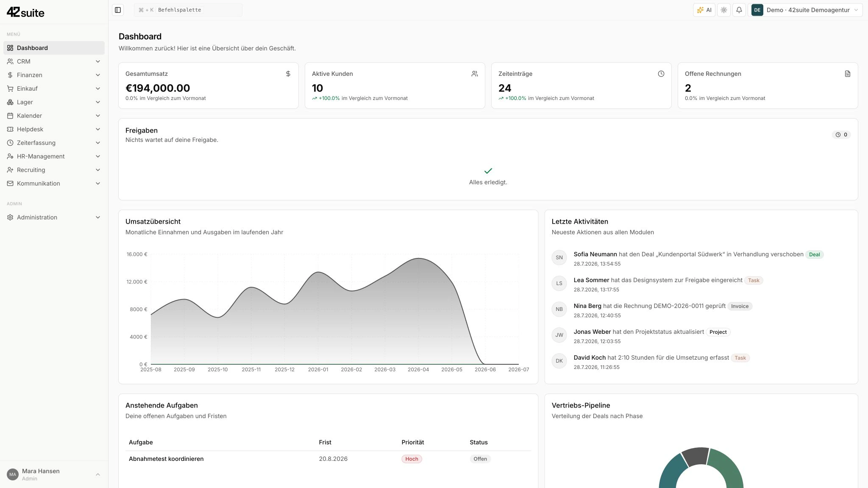Click the Administration gear icon
The image size is (868, 488).
click(10, 217)
